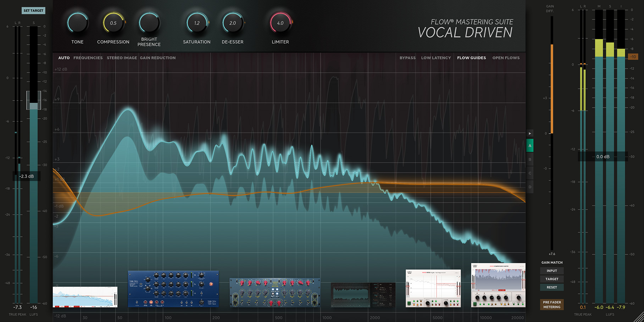This screenshot has height=322, width=644.
Task: Open the dark waveform plugin thumbnail
Action: tap(363, 295)
